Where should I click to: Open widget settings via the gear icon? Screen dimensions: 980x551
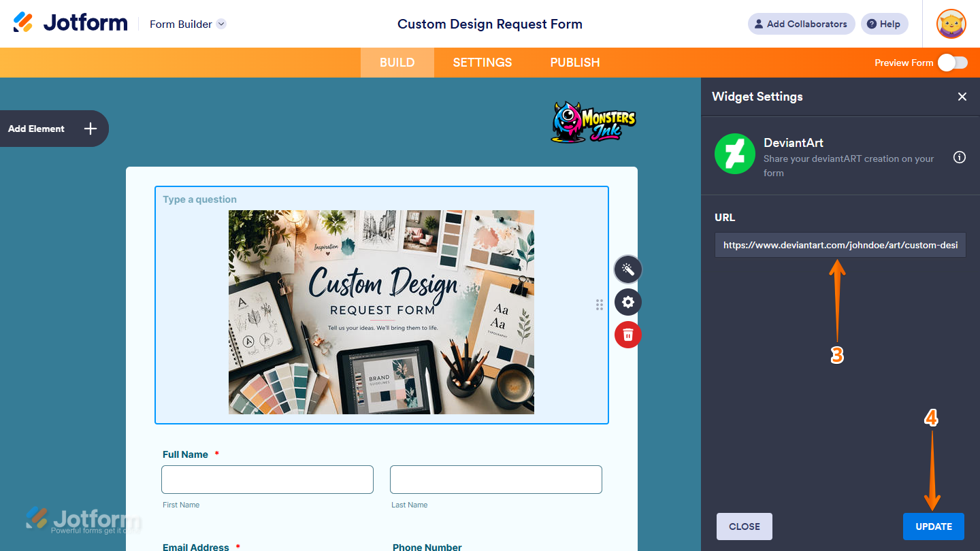click(x=627, y=301)
